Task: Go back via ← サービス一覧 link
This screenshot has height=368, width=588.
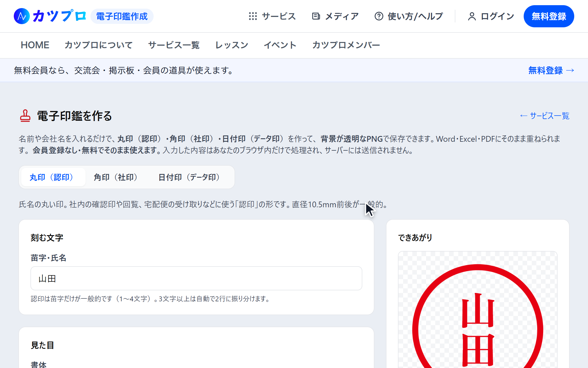Action: click(x=544, y=116)
